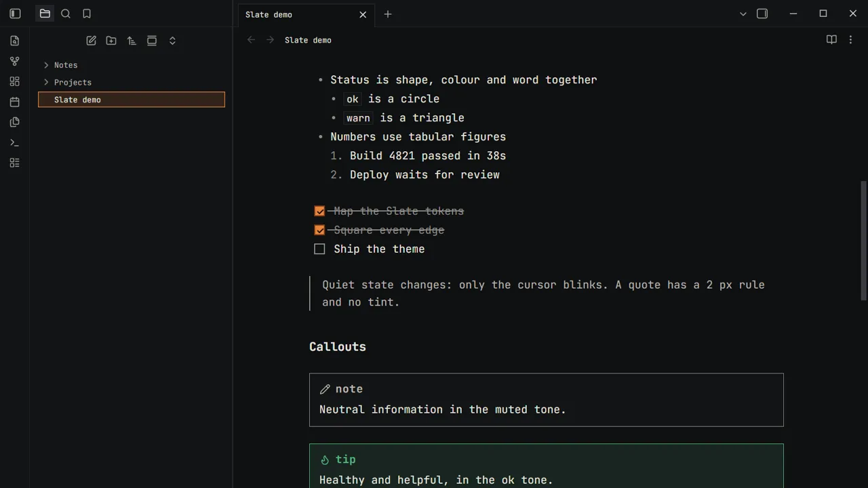The width and height of the screenshot is (868, 488).
Task: Click 'Deploy waits for review' item
Action: coord(425,175)
